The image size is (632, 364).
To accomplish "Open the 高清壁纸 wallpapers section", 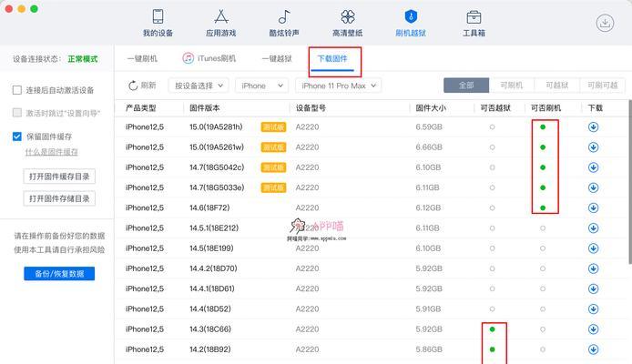I will 348,23.
